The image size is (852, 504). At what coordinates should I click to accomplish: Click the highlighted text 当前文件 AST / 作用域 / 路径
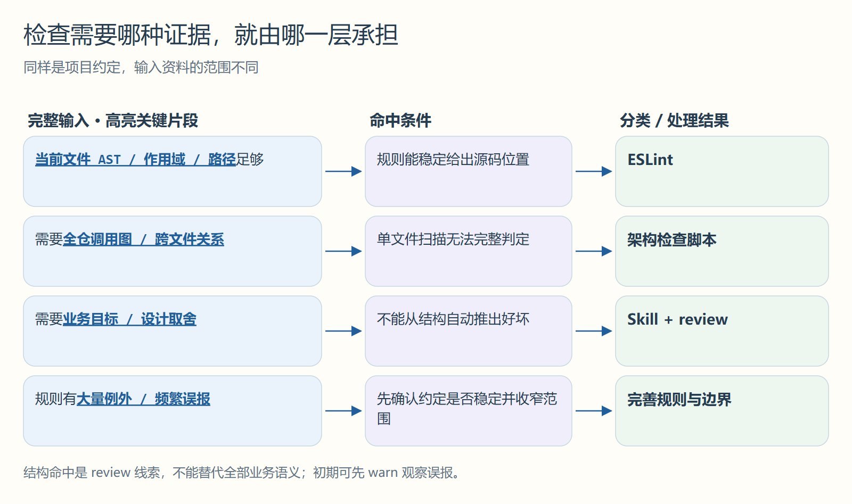[x=135, y=159]
